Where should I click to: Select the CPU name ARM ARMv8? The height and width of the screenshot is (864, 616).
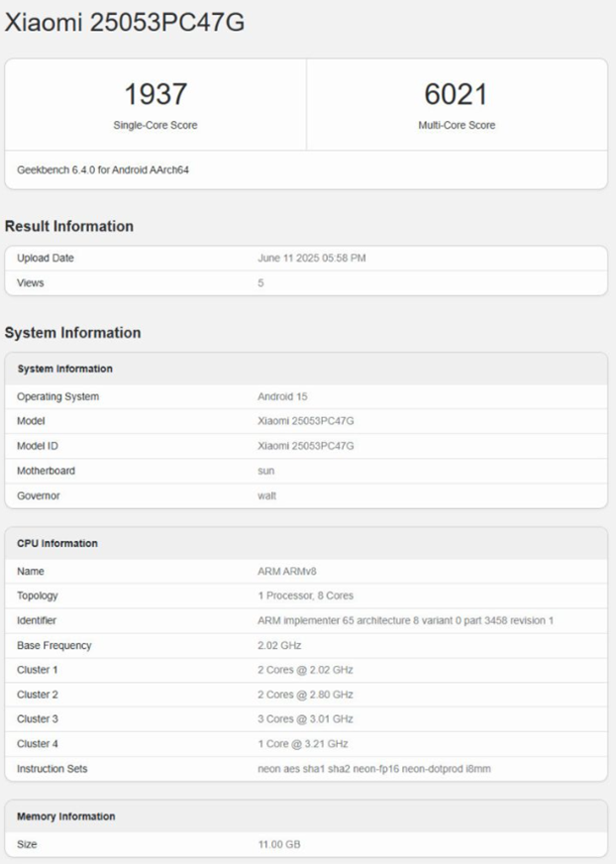287,572
